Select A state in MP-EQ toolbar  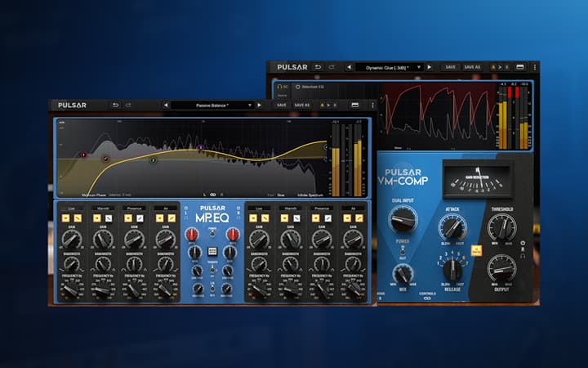pyautogui.click(x=322, y=105)
